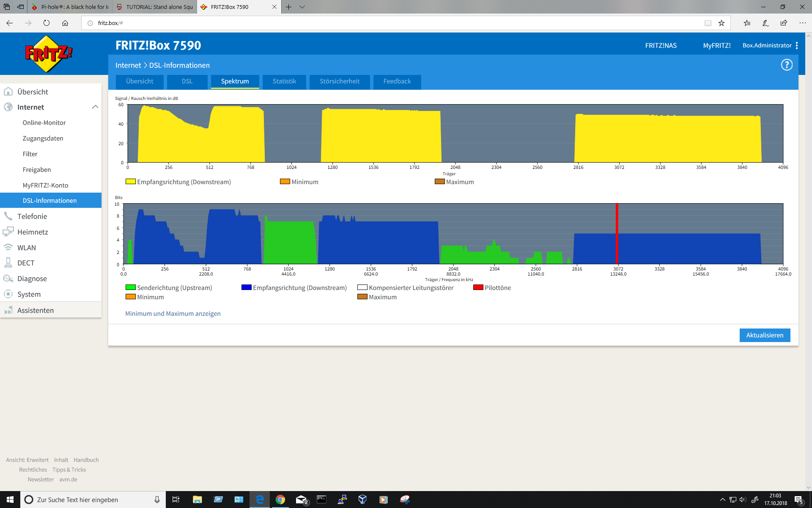
Task: Toggle view mode via Ansicht: Erweitert
Action: point(27,460)
